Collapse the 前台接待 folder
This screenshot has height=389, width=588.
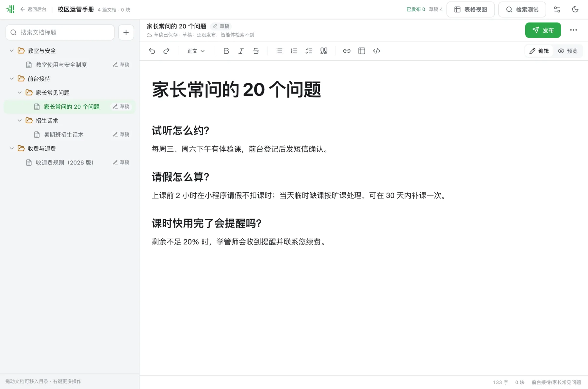pyautogui.click(x=12, y=78)
